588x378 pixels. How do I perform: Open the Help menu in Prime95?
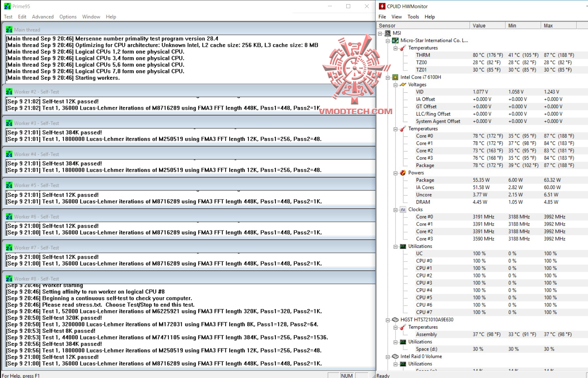(x=111, y=17)
